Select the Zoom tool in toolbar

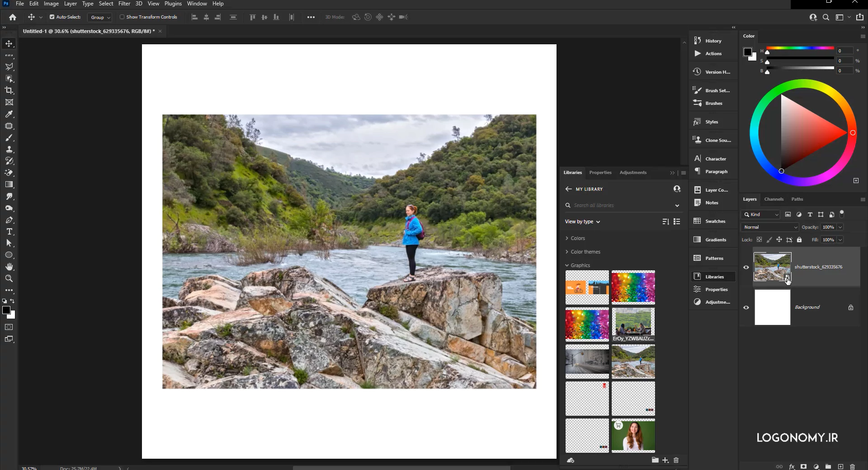tap(9, 279)
